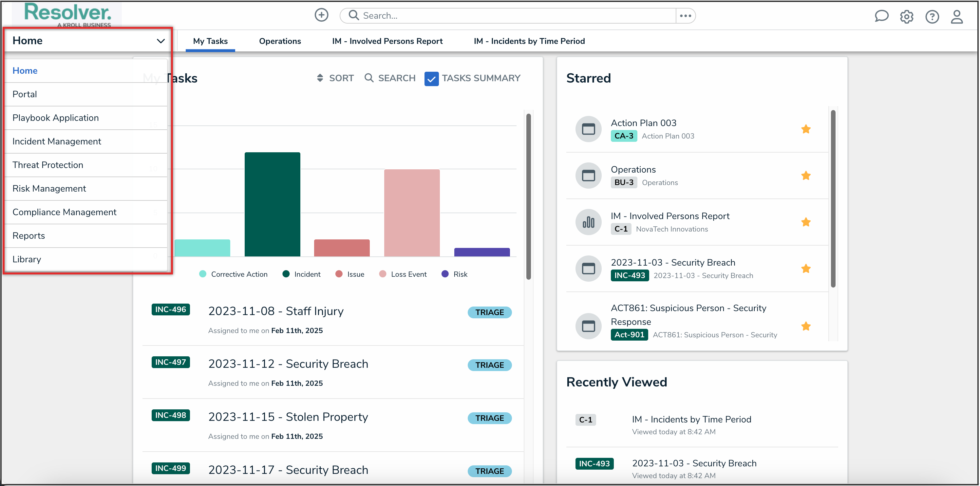This screenshot has height=486, width=980.
Task: Click the help question mark icon
Action: pos(932,17)
